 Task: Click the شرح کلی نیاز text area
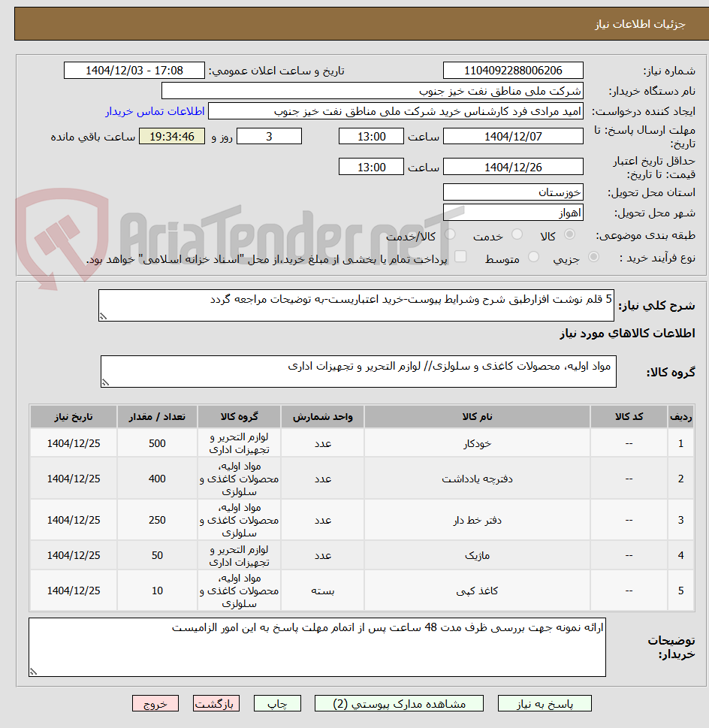(x=356, y=306)
